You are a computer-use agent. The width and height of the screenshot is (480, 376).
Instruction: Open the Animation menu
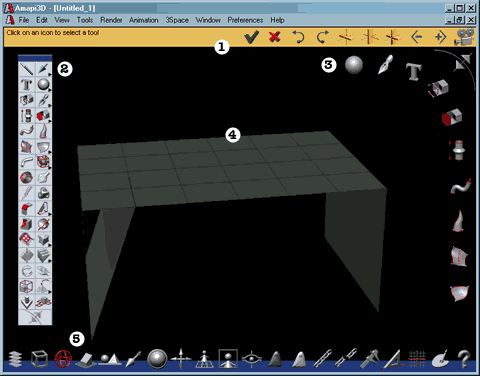point(143,20)
